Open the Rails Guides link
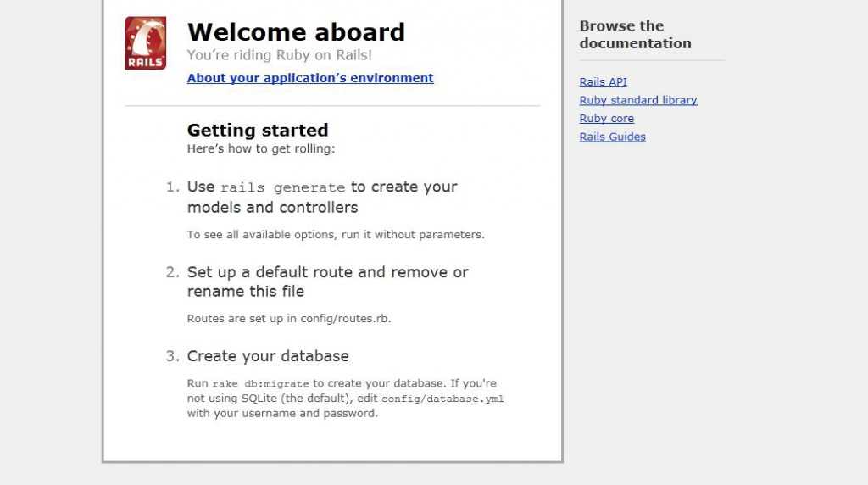 [x=612, y=137]
